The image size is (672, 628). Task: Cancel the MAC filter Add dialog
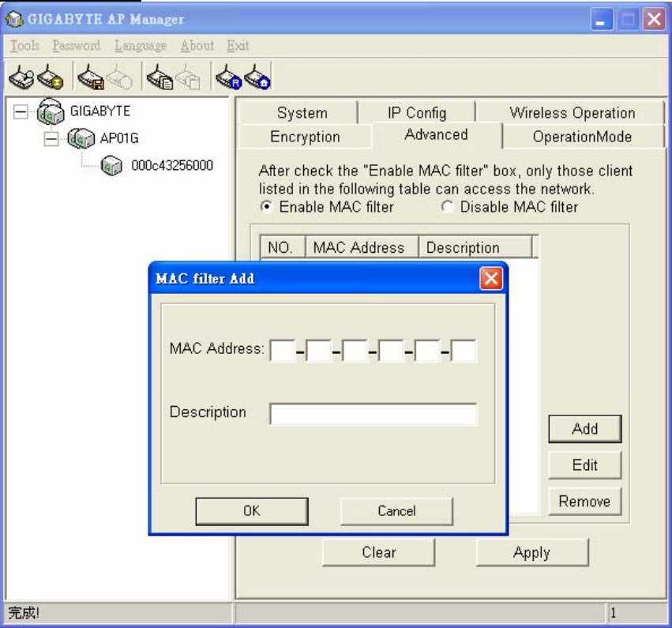[x=396, y=511]
